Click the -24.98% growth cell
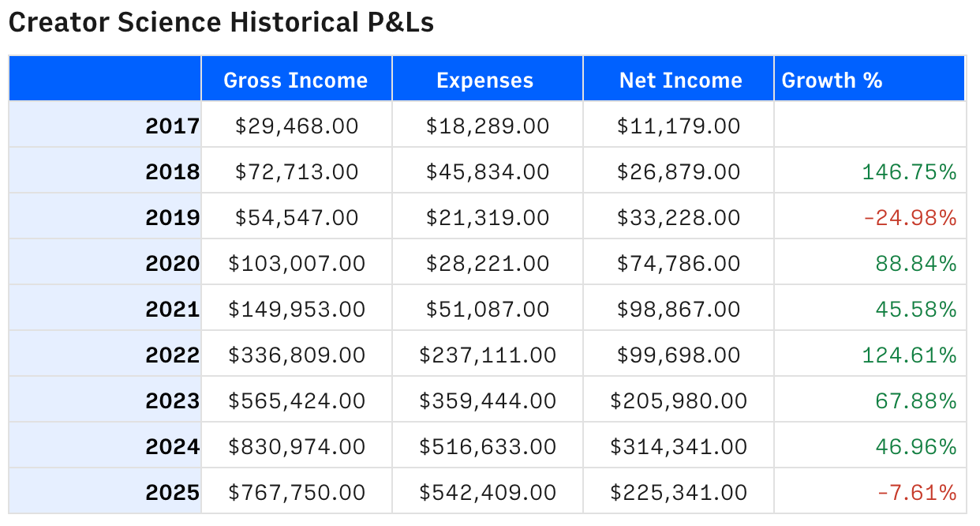The height and width of the screenshot is (526, 980). [909, 217]
